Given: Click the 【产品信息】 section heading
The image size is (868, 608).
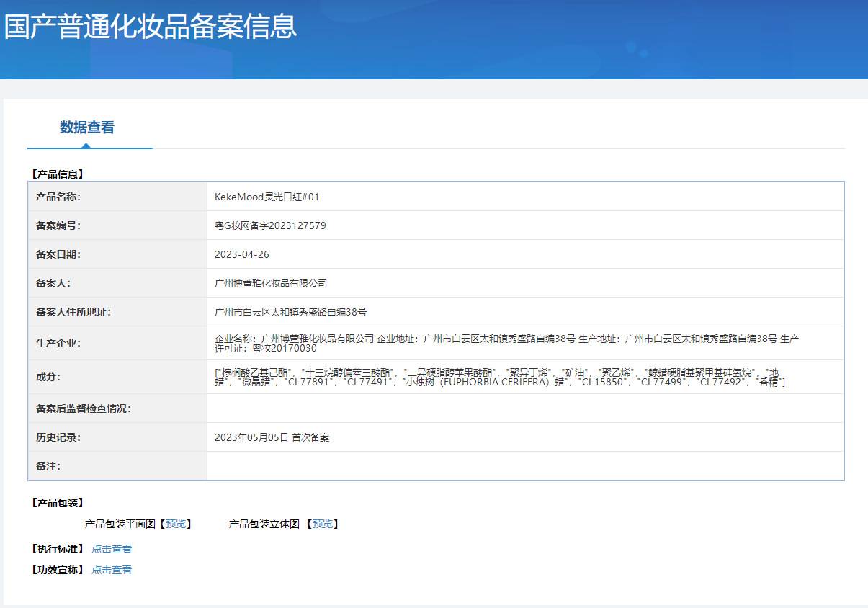Looking at the screenshot, I should point(57,174).
